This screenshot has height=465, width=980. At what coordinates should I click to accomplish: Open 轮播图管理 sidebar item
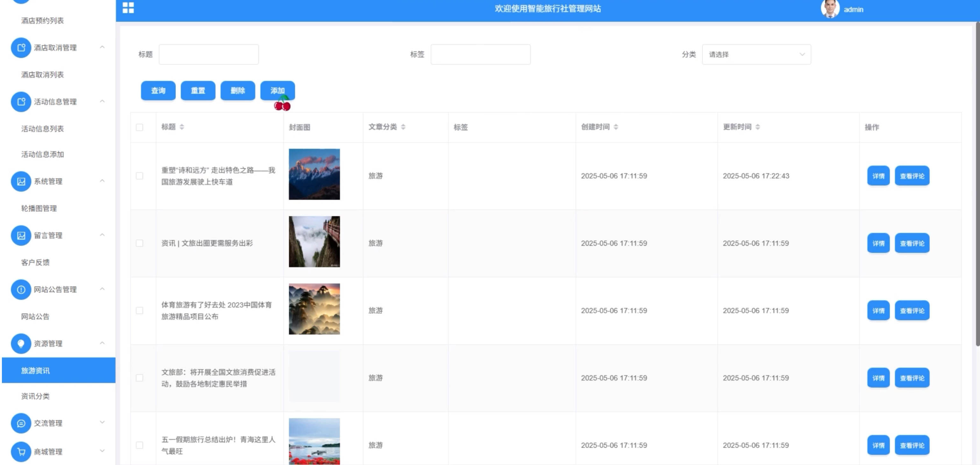coord(39,208)
